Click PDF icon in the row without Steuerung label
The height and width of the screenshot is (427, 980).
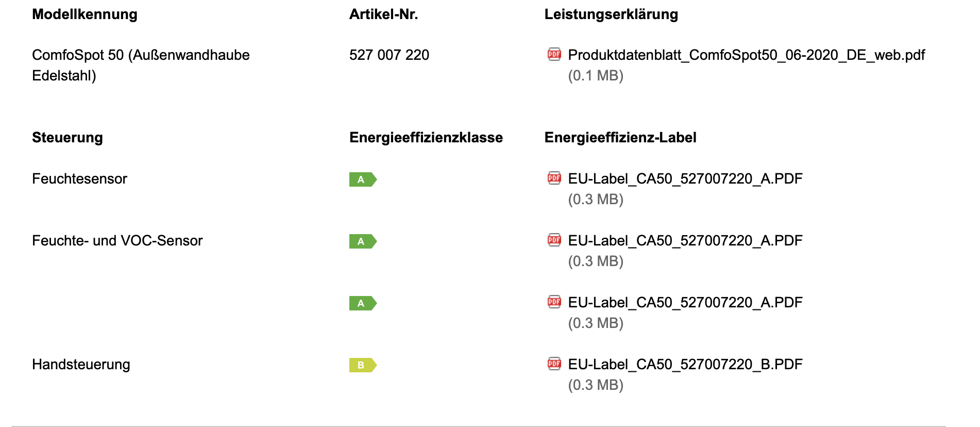coord(554,302)
